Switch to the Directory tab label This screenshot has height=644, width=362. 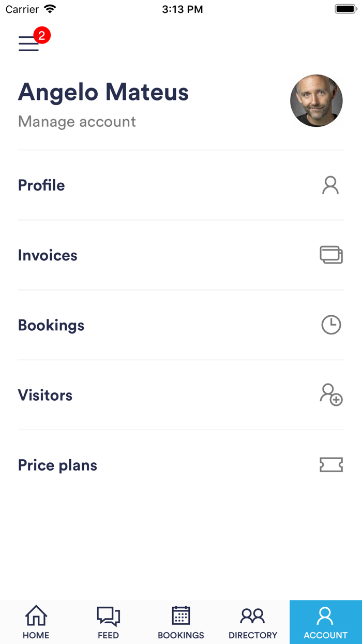[253, 635]
